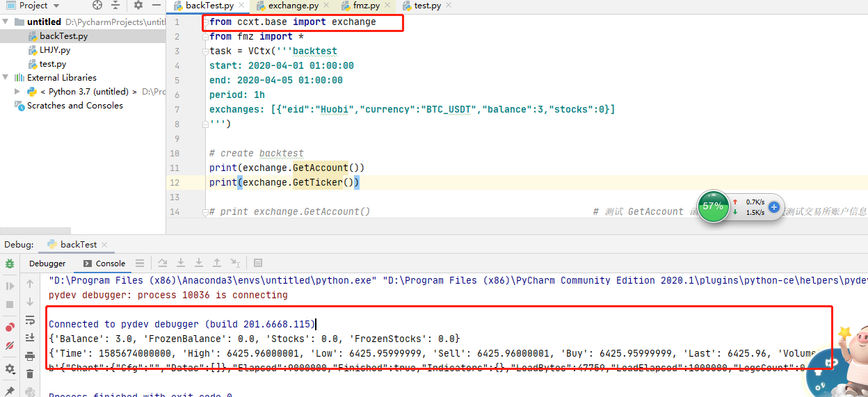The width and height of the screenshot is (868, 397).
Task: Click the Evaluate Expression calculator icon
Action: [x=258, y=264]
